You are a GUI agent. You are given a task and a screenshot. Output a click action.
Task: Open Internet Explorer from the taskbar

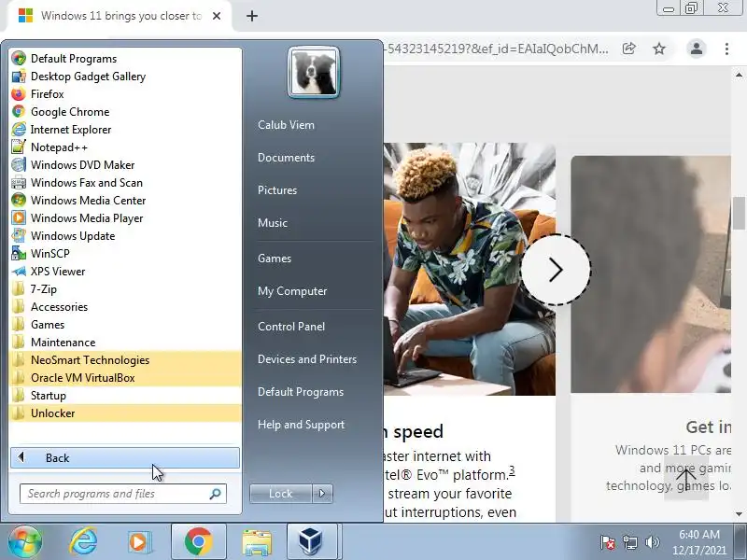[83, 542]
